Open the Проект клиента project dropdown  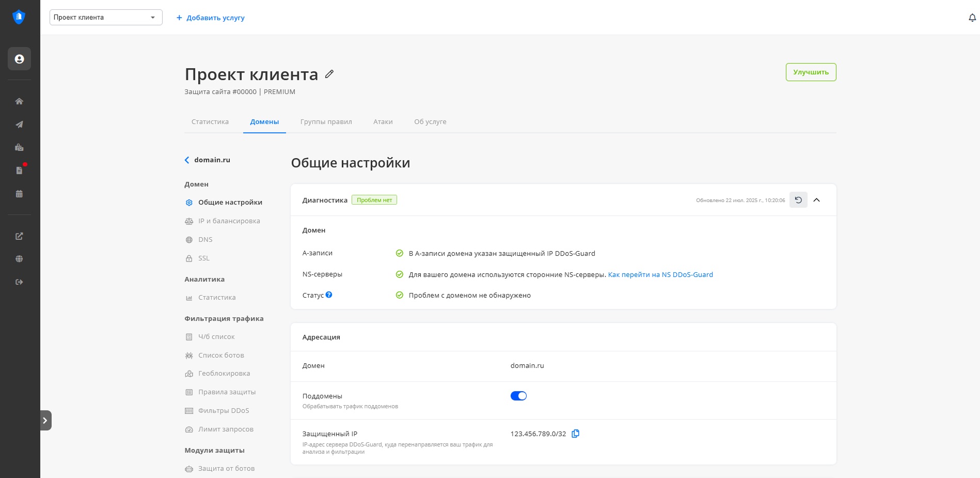[106, 18]
